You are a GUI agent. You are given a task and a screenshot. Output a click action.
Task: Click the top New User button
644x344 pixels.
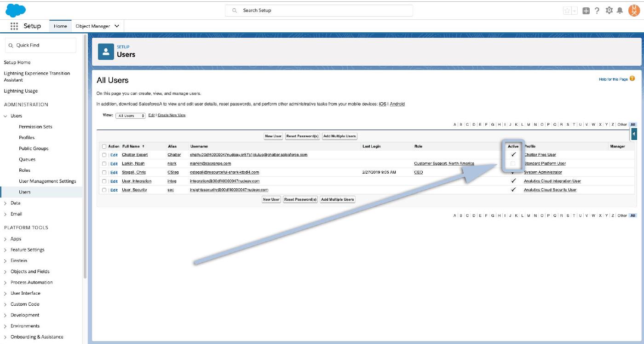[x=273, y=136]
